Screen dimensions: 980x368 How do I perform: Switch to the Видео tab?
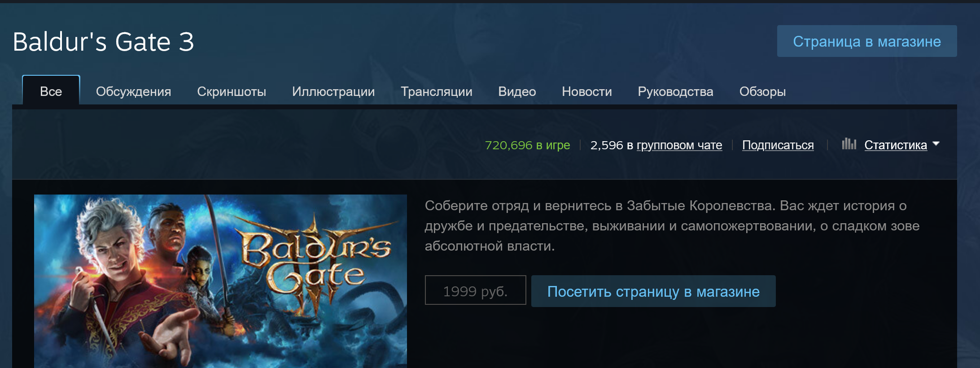point(517,91)
